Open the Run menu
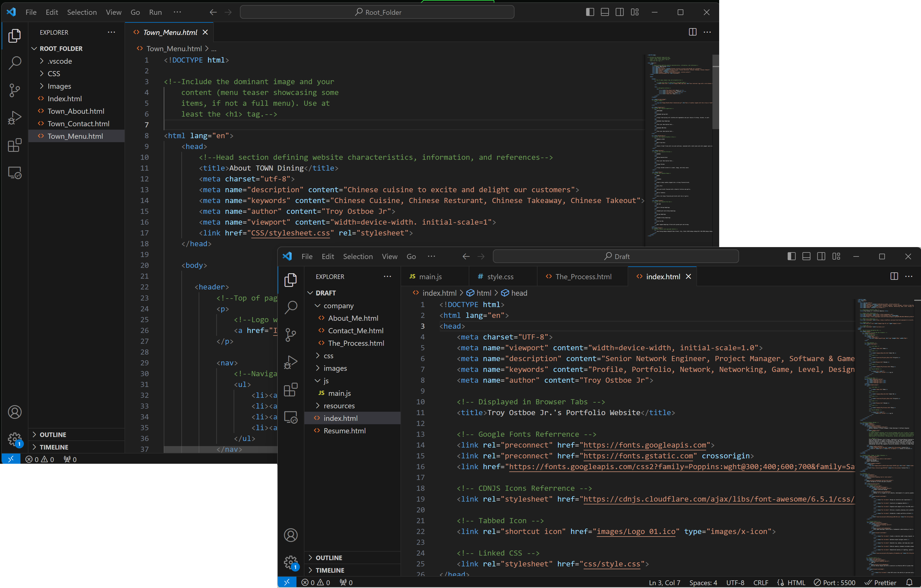Viewport: 921px width, 588px height. [155, 12]
